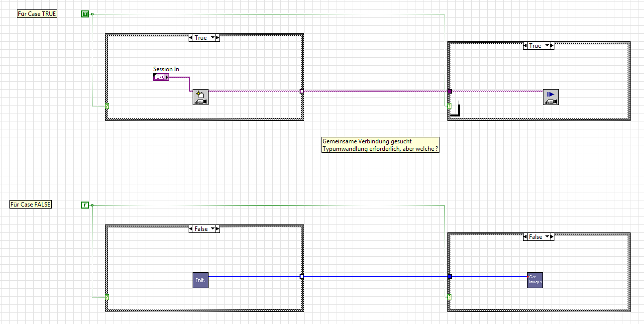
Task: Show next case in Get Images structure
Action: point(552,237)
